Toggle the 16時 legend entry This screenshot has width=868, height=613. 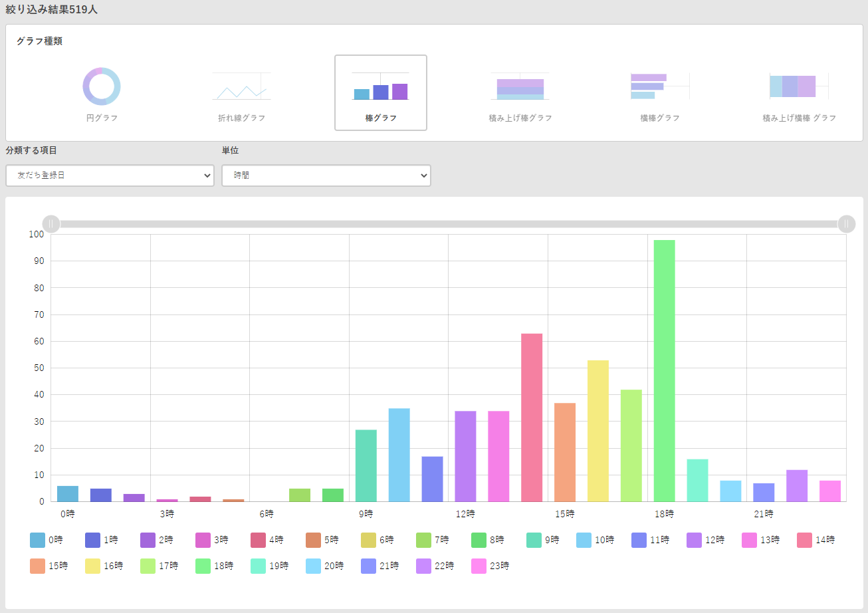[104, 566]
